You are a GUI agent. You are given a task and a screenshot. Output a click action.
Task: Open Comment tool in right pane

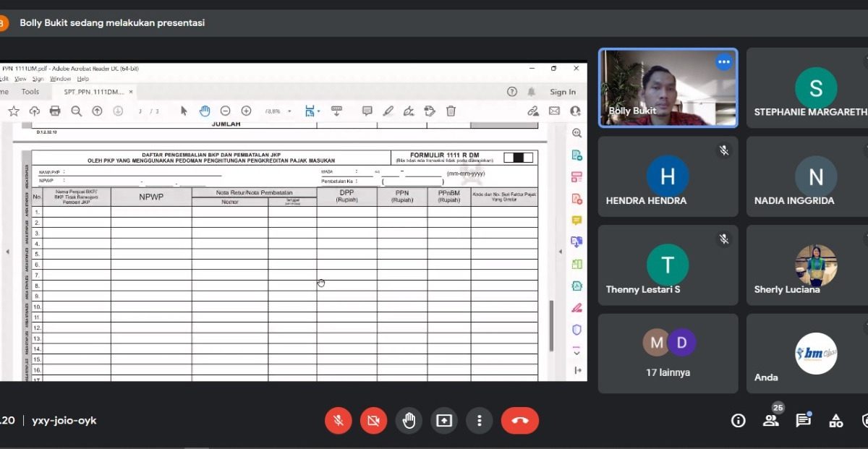coord(576,220)
